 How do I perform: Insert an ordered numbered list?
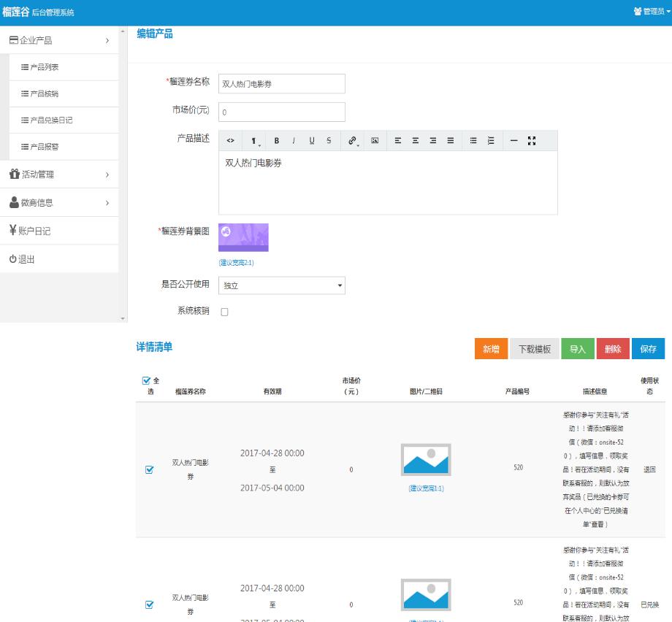[491, 140]
